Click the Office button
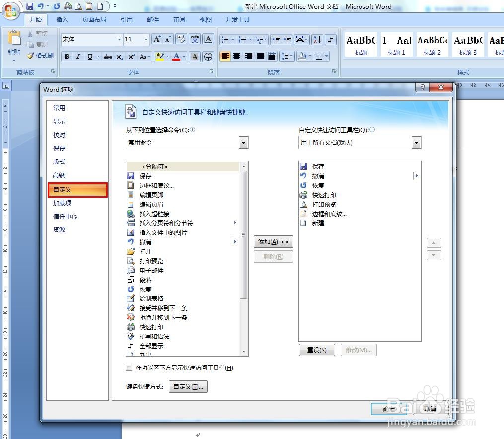This screenshot has height=439, width=504. (11, 11)
